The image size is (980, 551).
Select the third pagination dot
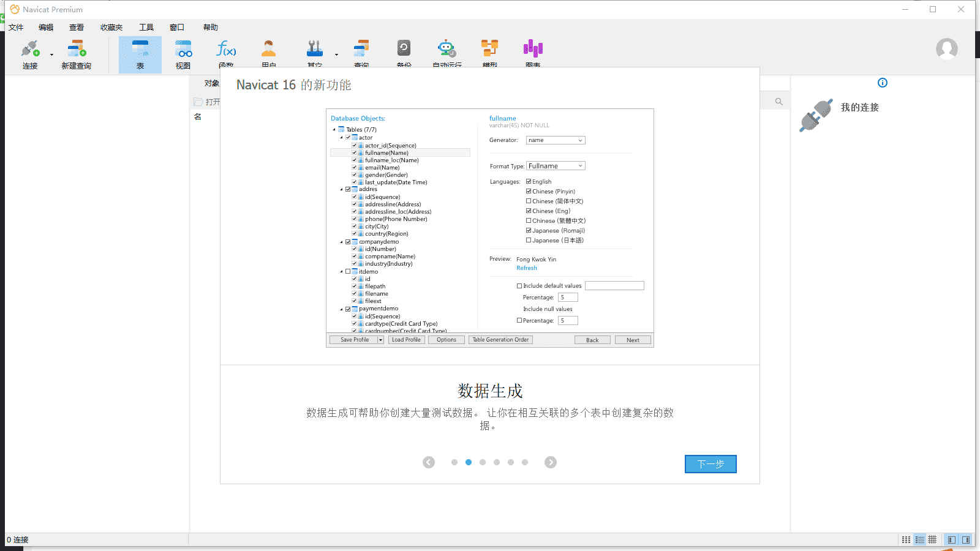click(483, 462)
